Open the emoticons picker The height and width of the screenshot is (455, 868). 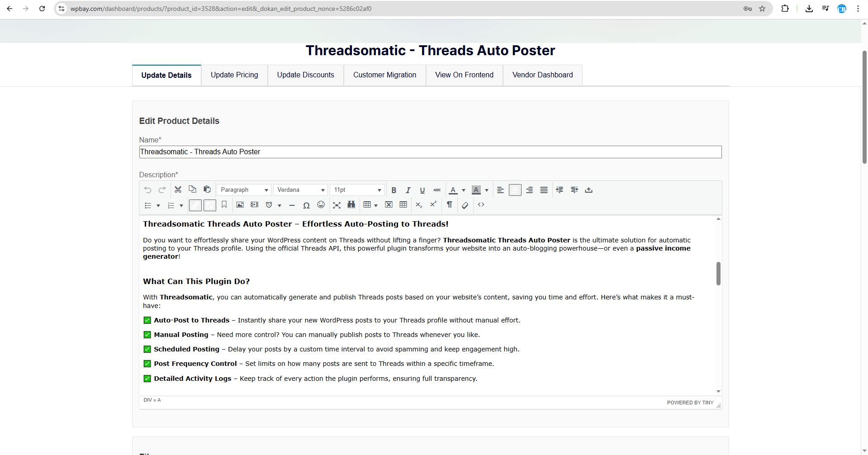(321, 205)
